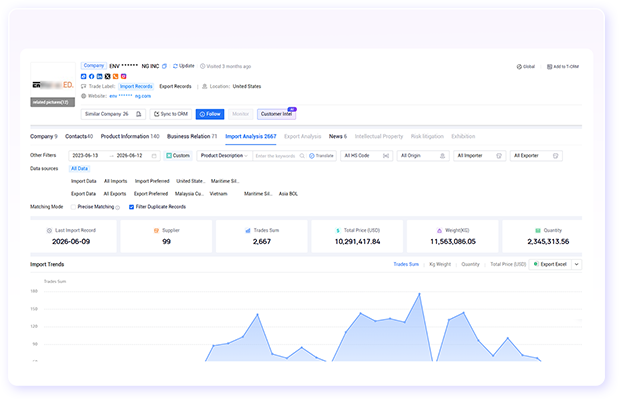Switch chart to Kg Weight
Viewport: 620px width, 401px height.
coord(440,264)
